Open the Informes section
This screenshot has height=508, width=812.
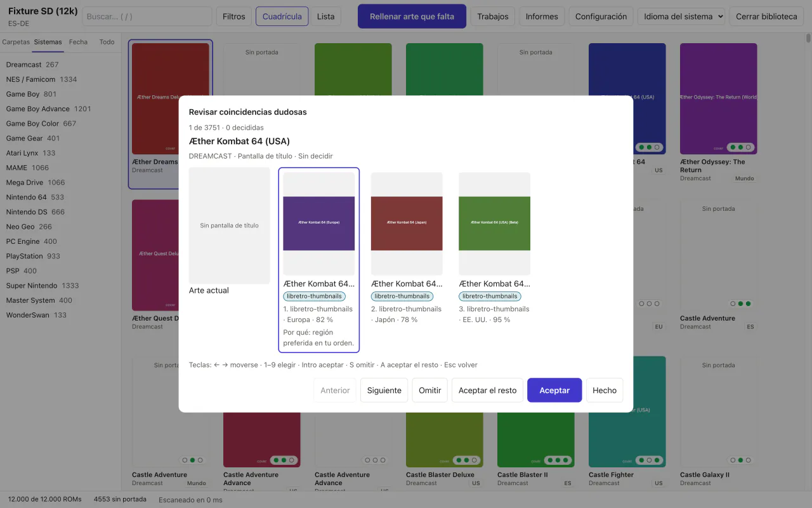pyautogui.click(x=542, y=17)
